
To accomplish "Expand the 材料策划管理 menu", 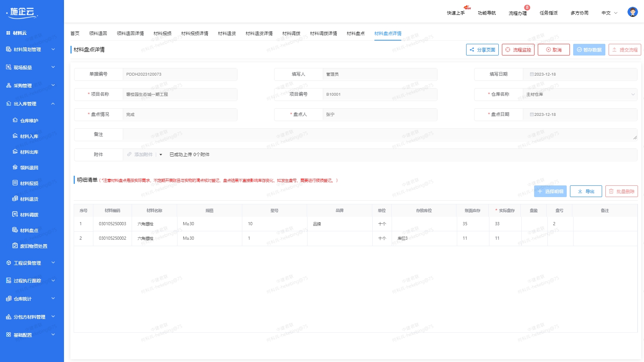I will click(x=31, y=49).
